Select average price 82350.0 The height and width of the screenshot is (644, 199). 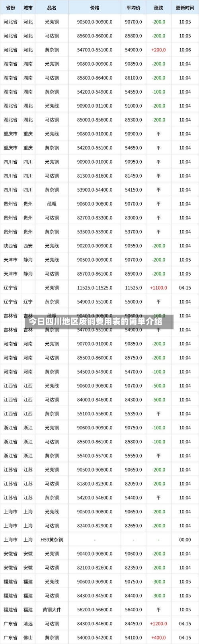[133, 568]
